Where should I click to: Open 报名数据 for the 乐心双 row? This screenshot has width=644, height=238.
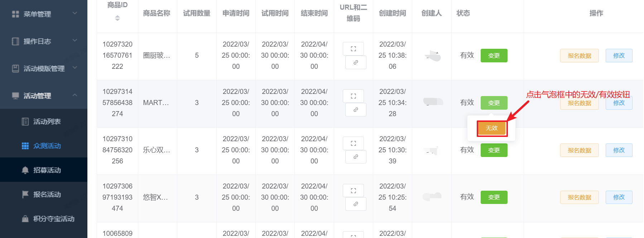[x=579, y=150]
